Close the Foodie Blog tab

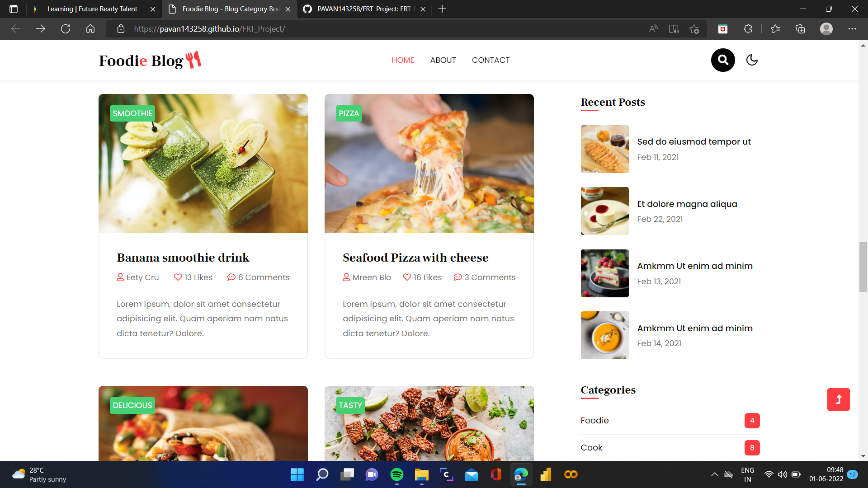(288, 9)
